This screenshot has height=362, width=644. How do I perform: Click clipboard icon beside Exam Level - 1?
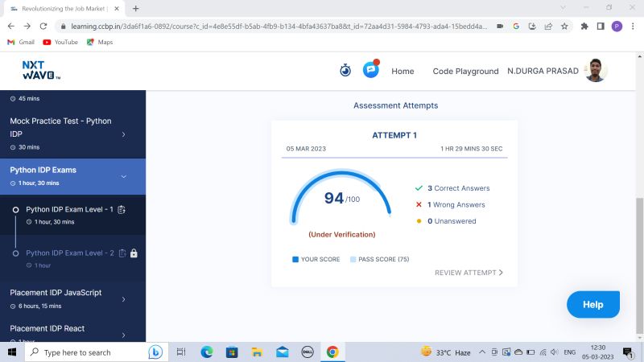pyautogui.click(x=122, y=210)
